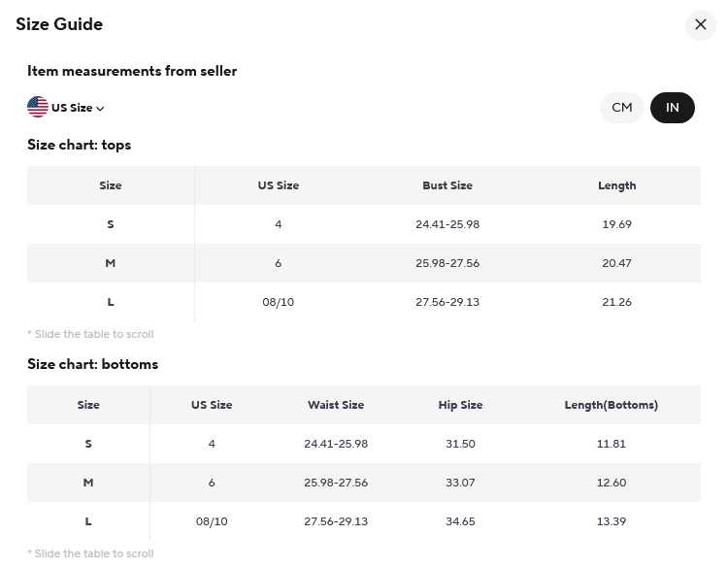Select size M row in bottoms chart

point(364,483)
